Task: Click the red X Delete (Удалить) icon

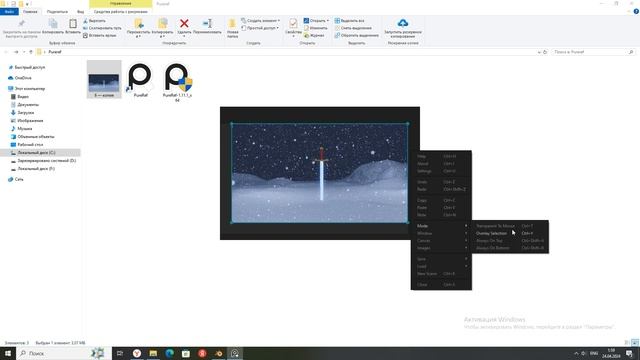Action: point(184,24)
